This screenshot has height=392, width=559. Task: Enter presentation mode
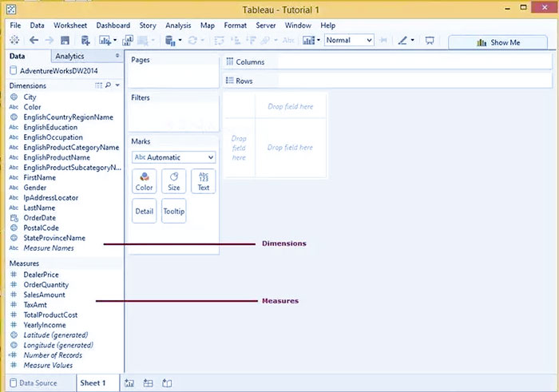click(430, 40)
